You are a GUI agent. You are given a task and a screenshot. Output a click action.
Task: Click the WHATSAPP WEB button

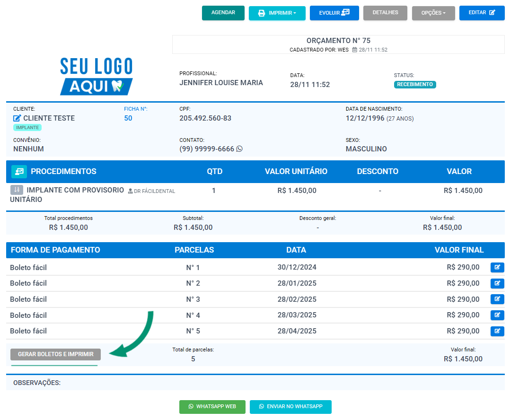[x=212, y=407]
